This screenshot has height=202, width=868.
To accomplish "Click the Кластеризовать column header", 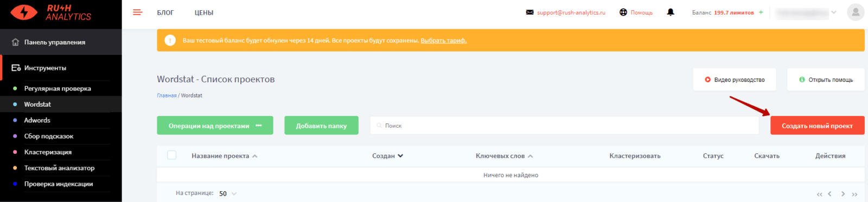I will (x=635, y=156).
